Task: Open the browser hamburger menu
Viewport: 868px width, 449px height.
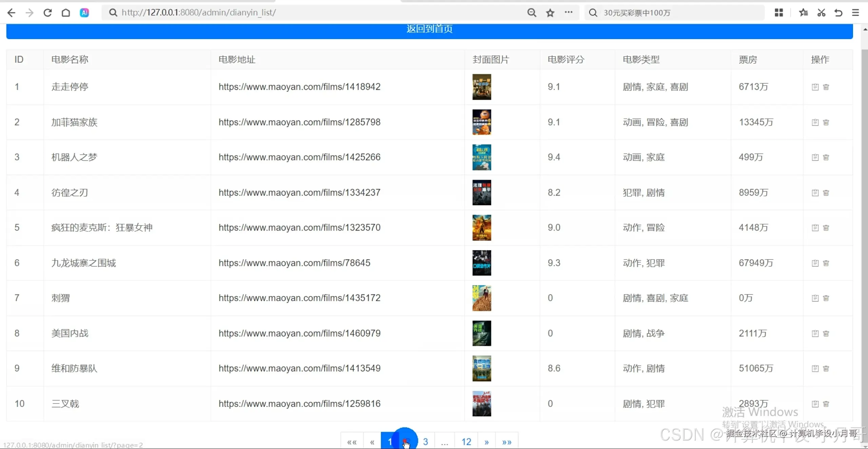Action: click(x=855, y=13)
